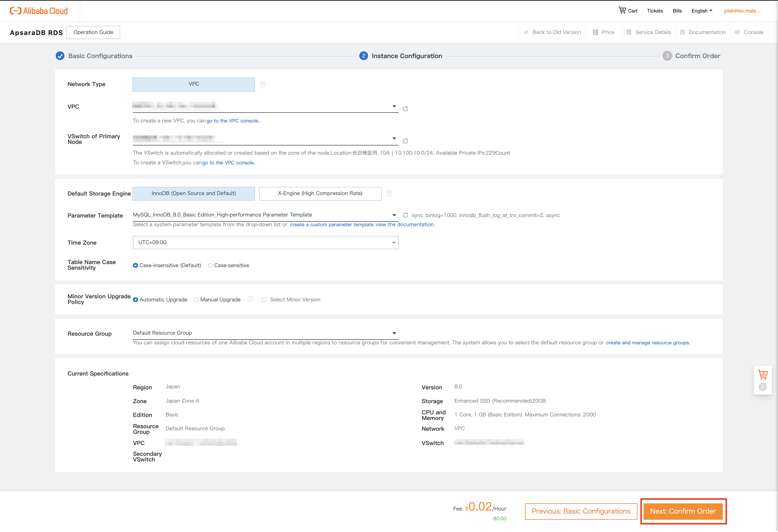
Task: Refresh the Parameter Template list
Action: click(x=405, y=215)
